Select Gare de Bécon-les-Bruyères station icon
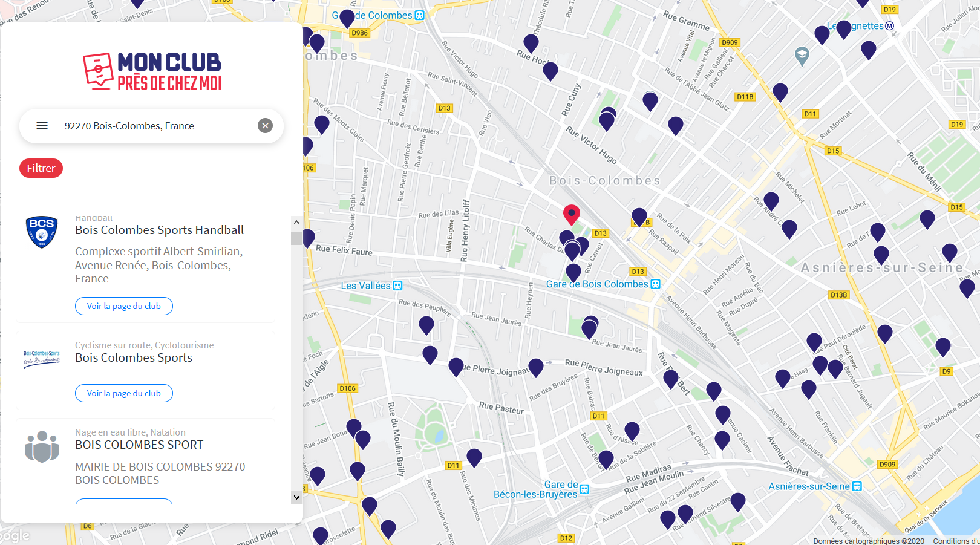 tap(584, 489)
